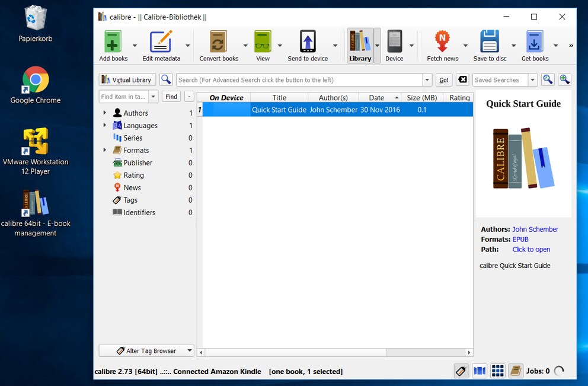588x386 pixels.
Task: Open the Saved Searches dropdown
Action: coord(532,79)
